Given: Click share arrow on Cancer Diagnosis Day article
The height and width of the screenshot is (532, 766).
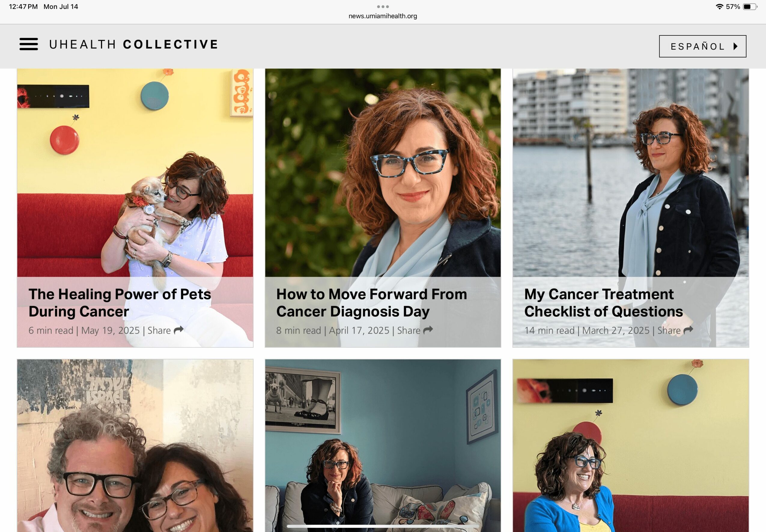Looking at the screenshot, I should pyautogui.click(x=428, y=330).
